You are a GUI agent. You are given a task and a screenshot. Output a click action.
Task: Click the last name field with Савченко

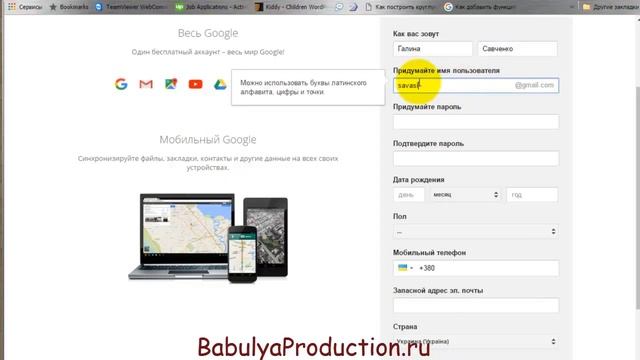pyautogui.click(x=518, y=49)
